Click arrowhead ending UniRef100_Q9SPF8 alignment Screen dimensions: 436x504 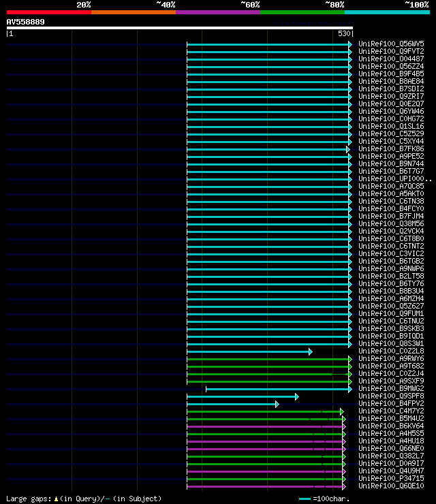pyautogui.click(x=297, y=397)
